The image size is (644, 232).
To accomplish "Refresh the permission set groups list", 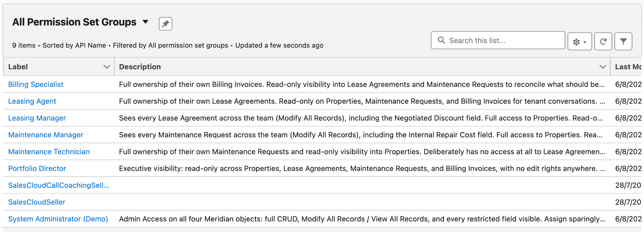I will coord(603,41).
